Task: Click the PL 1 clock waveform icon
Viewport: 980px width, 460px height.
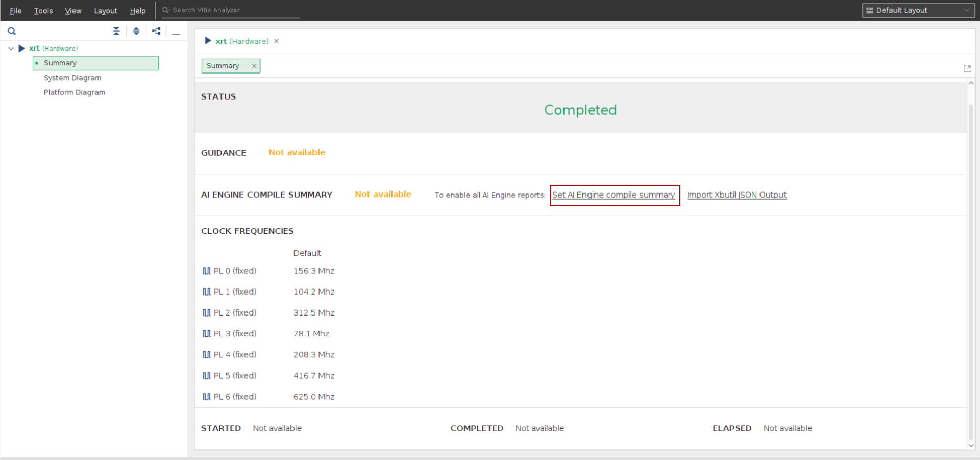Action: coord(206,292)
